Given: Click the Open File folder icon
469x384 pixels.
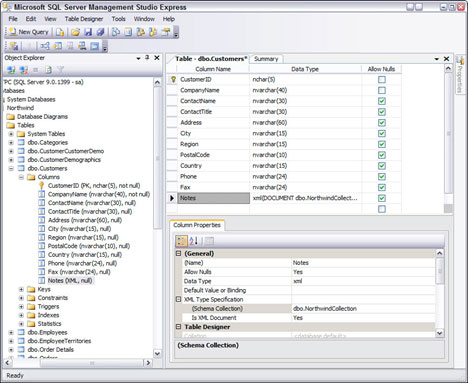Looking at the screenshot, I should (x=76, y=32).
